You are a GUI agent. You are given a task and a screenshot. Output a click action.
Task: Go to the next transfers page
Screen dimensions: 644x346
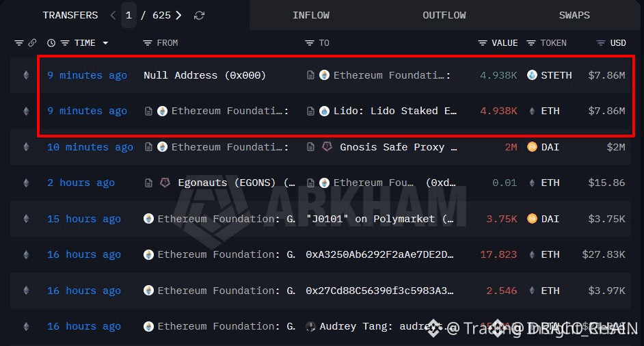coord(178,16)
